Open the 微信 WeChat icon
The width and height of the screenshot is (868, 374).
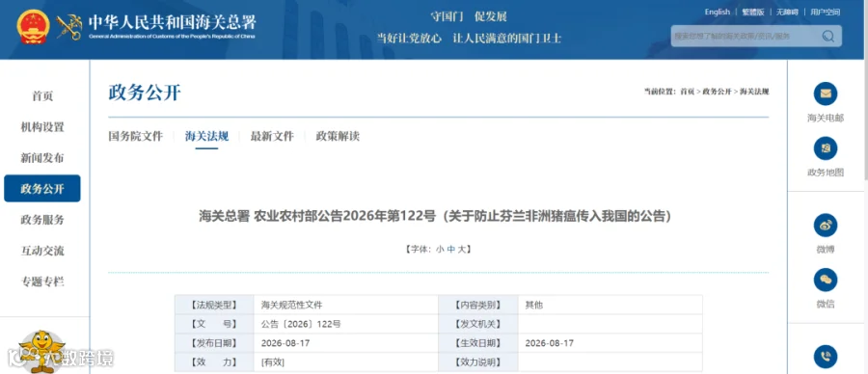click(x=826, y=280)
